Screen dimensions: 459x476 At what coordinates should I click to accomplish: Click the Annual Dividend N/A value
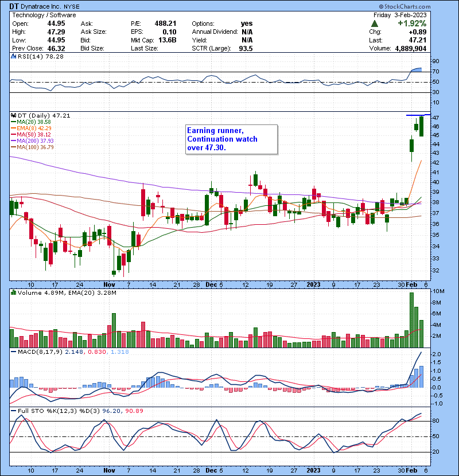point(247,32)
